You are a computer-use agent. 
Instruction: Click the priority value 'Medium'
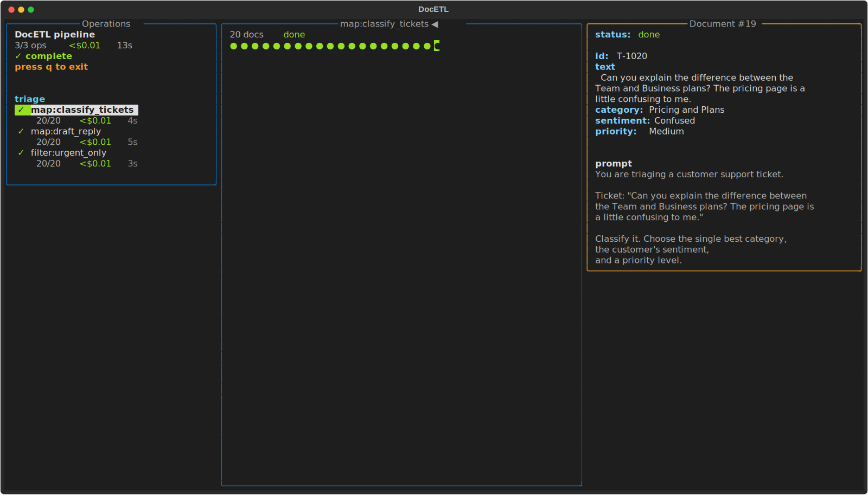[667, 132]
